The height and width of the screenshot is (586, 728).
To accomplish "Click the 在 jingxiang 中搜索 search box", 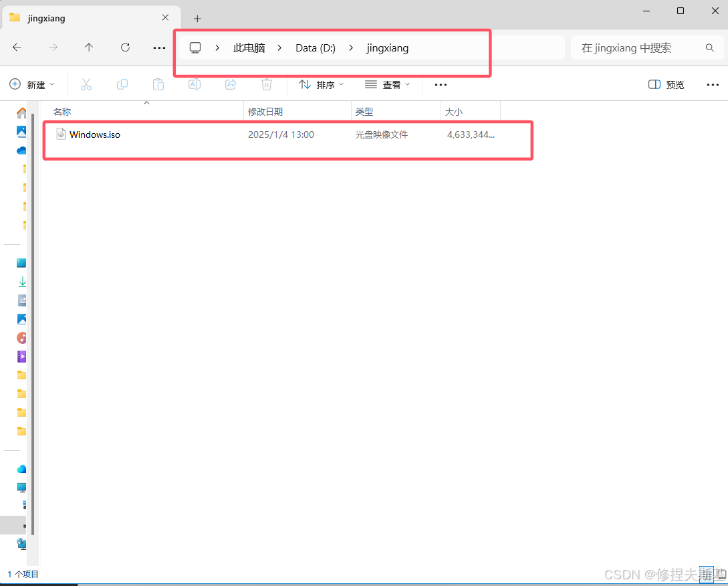I will [x=635, y=47].
